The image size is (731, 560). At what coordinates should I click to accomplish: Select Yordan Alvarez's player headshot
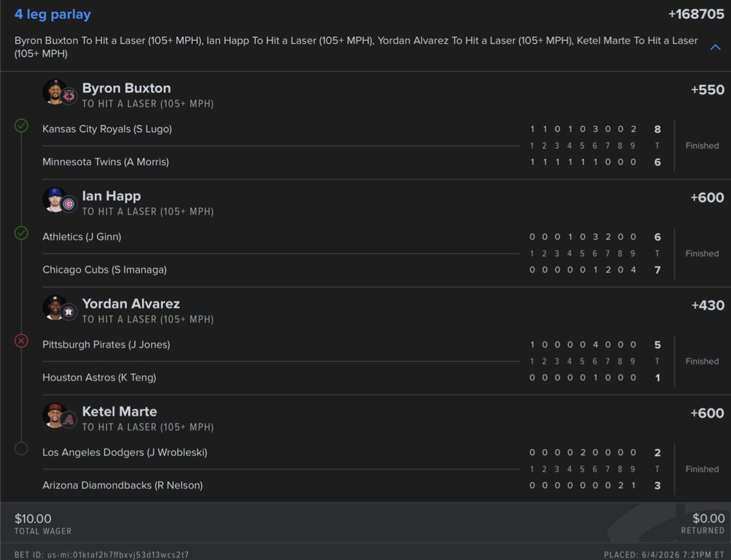coord(54,308)
